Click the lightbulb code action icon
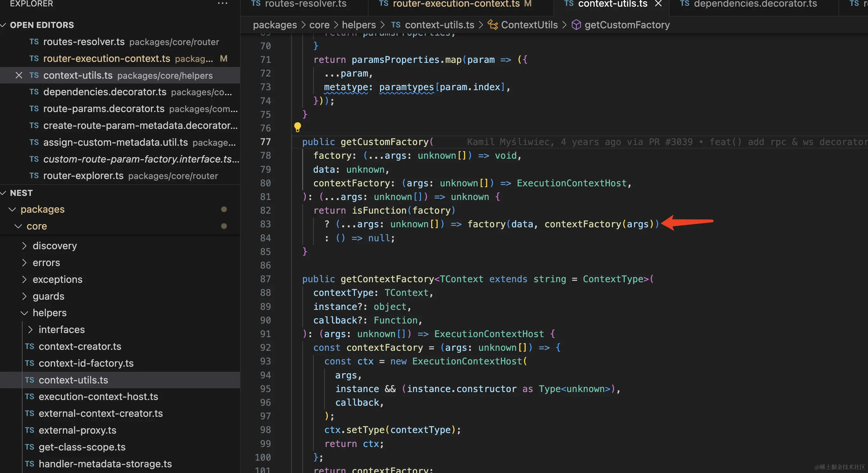The width and height of the screenshot is (868, 473). coord(297,127)
